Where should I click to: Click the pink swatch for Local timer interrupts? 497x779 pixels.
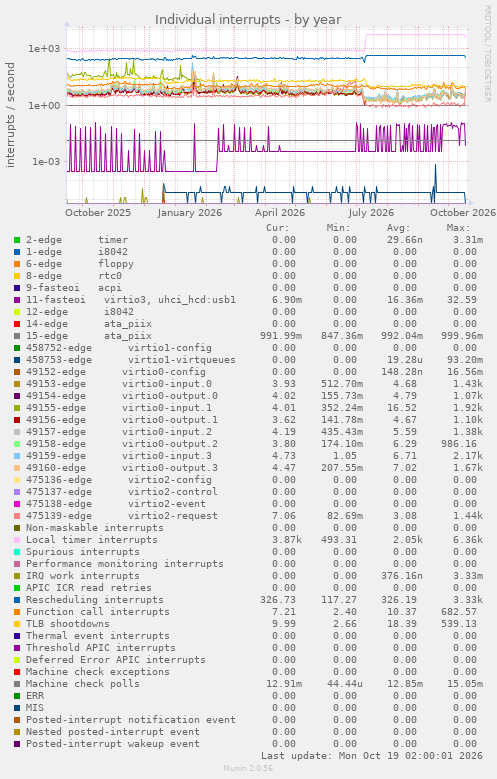pos(17,540)
